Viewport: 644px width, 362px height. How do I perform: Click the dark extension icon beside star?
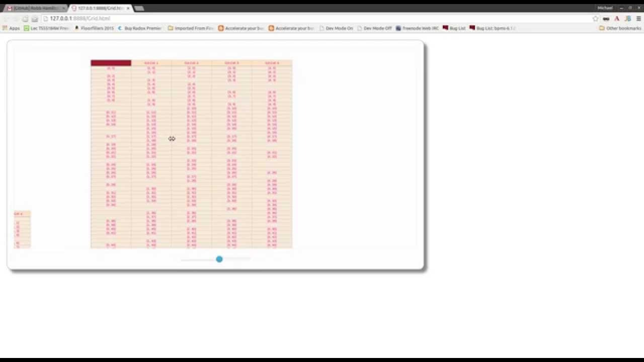(606, 19)
